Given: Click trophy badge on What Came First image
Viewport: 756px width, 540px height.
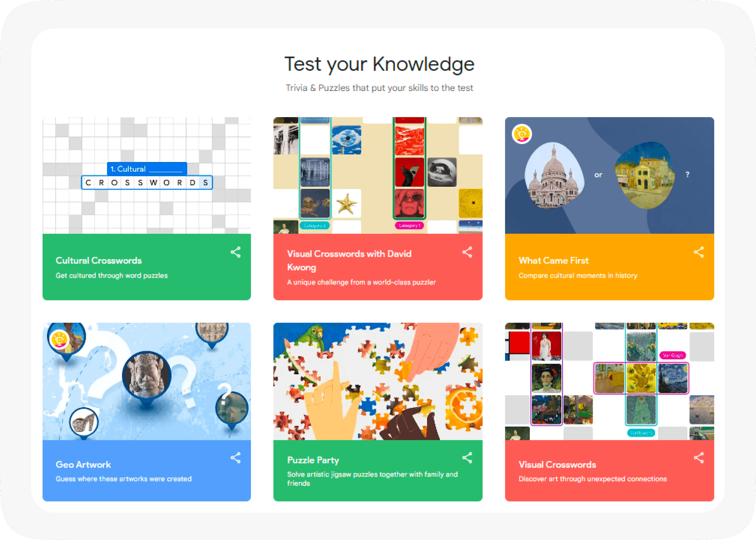Looking at the screenshot, I should pos(522,134).
